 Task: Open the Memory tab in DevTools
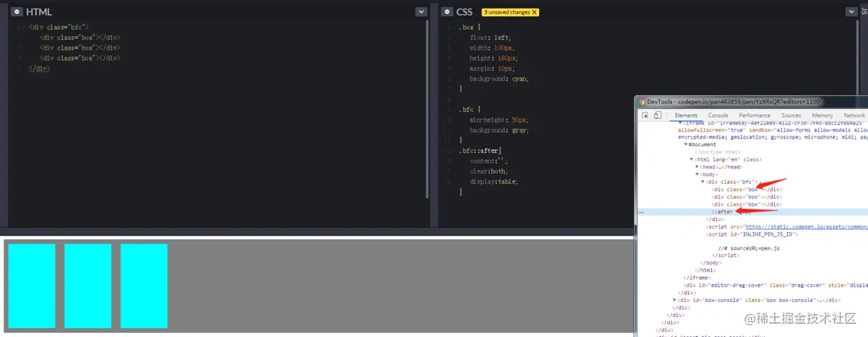[x=822, y=115]
